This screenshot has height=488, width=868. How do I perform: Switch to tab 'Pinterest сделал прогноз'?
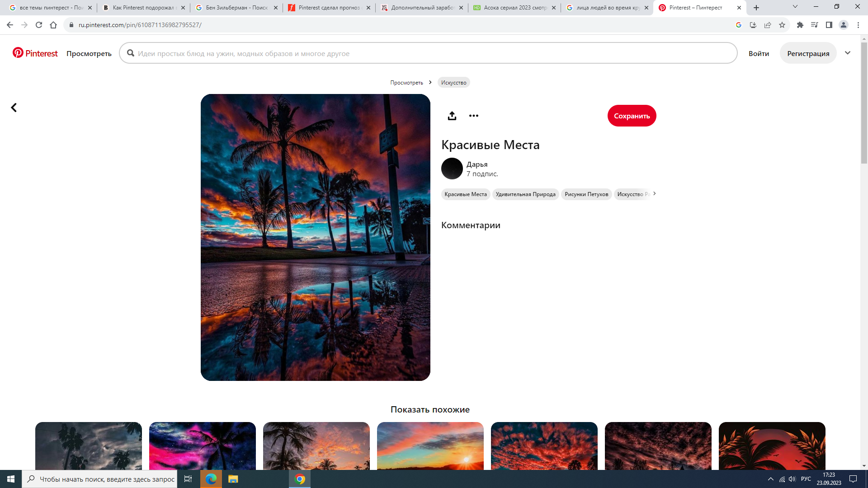point(329,8)
